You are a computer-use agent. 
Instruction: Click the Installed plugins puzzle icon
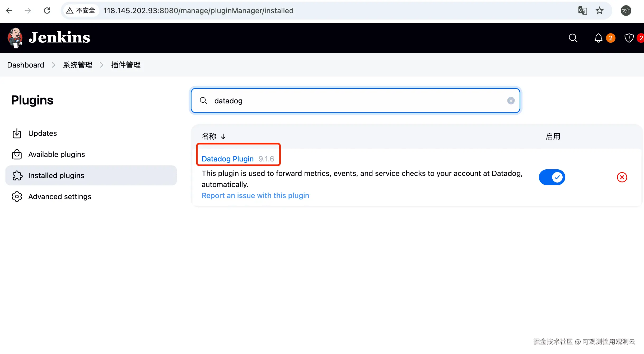17,175
